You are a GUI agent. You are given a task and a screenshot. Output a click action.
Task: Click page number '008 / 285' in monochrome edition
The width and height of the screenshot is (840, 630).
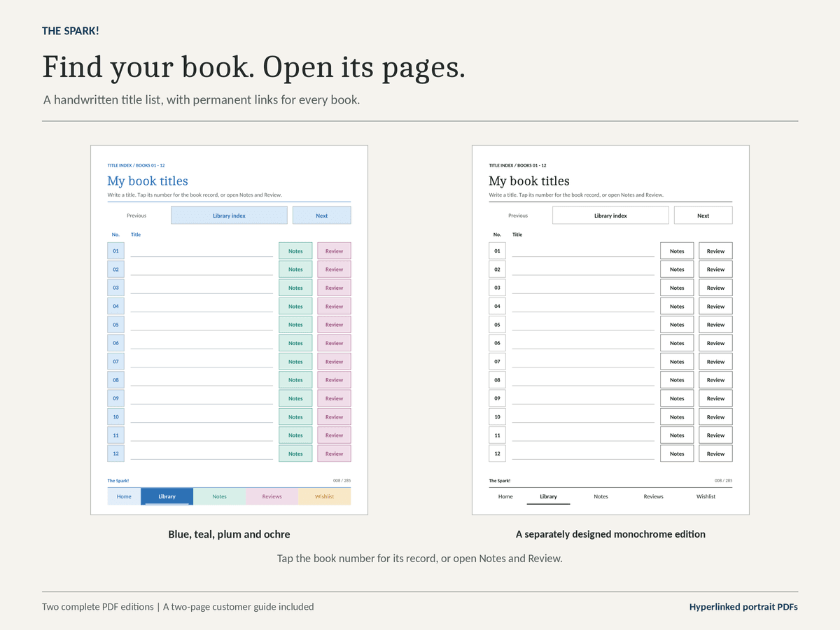click(x=723, y=481)
